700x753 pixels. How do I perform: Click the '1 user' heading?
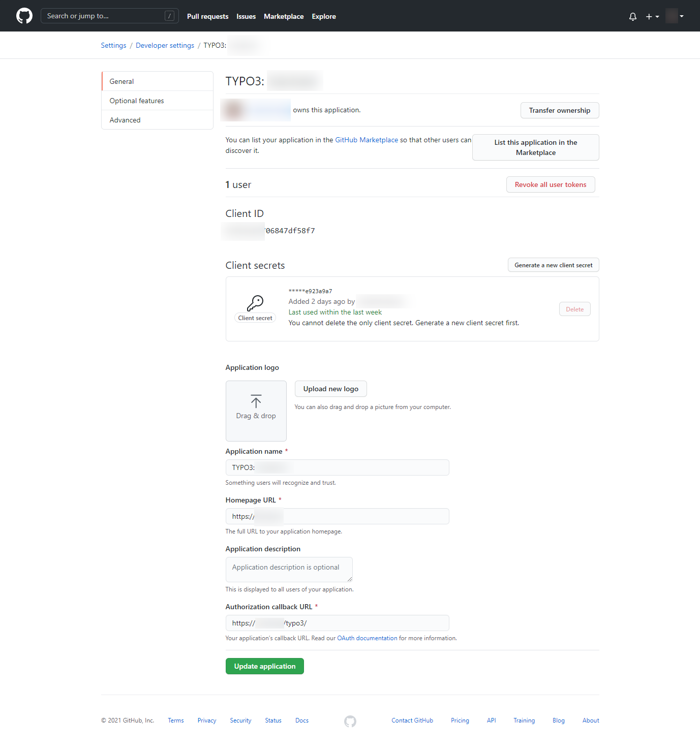tap(238, 185)
